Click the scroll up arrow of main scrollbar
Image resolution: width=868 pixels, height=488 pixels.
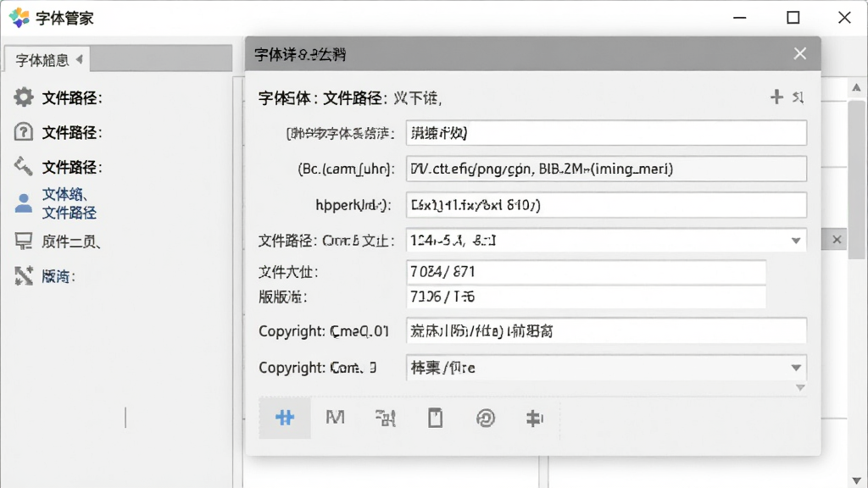point(856,87)
